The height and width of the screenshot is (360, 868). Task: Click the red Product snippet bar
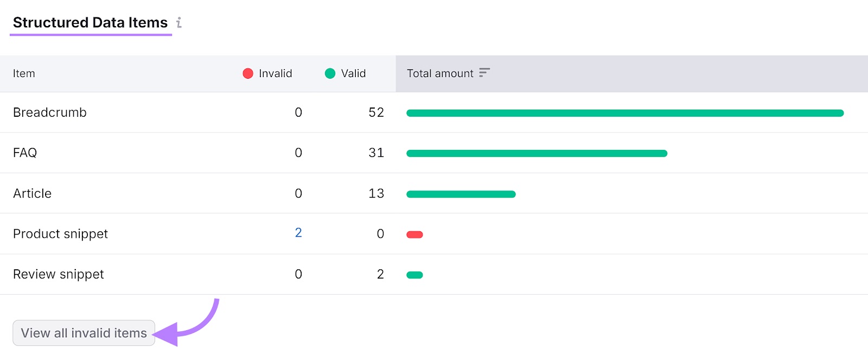[414, 235]
